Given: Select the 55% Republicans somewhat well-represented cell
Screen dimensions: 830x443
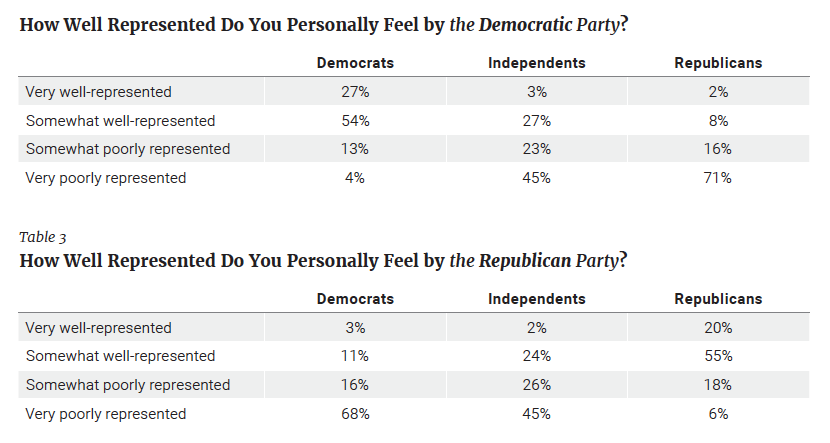Looking at the screenshot, I should (718, 356).
